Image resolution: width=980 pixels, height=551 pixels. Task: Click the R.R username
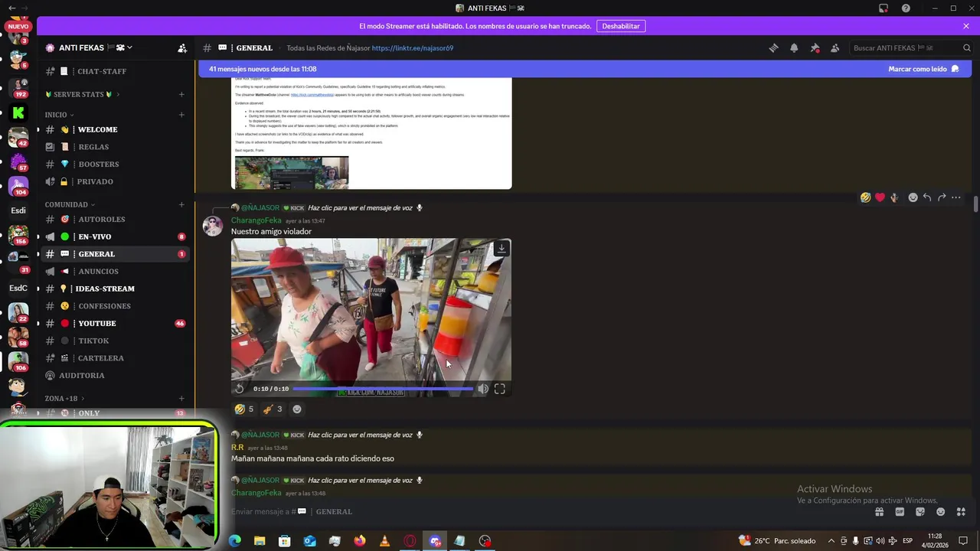point(237,447)
